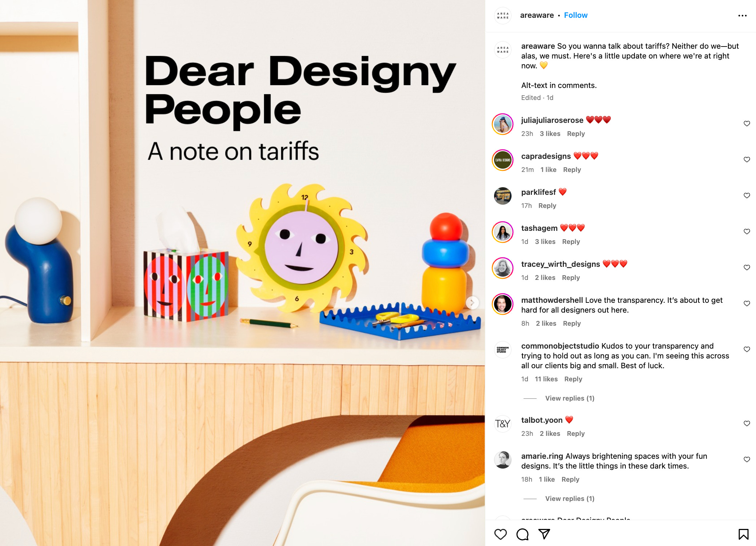
Task: Advance to the next carousel image
Action: click(x=472, y=302)
